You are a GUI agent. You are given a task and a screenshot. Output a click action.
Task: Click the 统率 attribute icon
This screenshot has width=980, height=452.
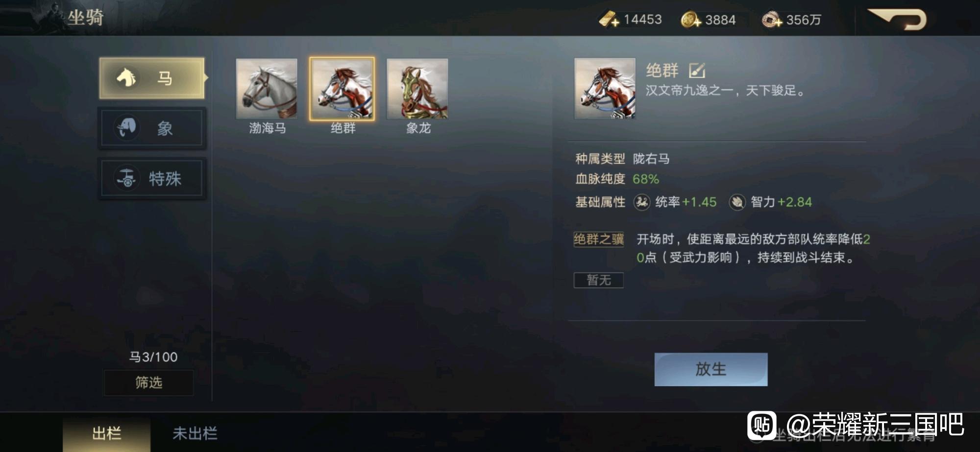coord(642,202)
